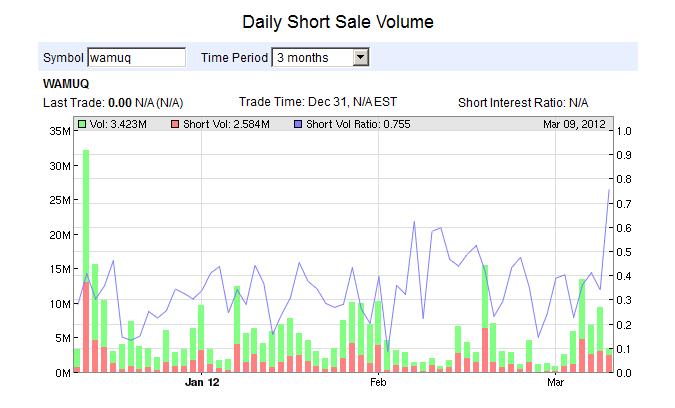Click the red Short Vol legend swatch
Viewport: 675px width, 408px height.
174,124
